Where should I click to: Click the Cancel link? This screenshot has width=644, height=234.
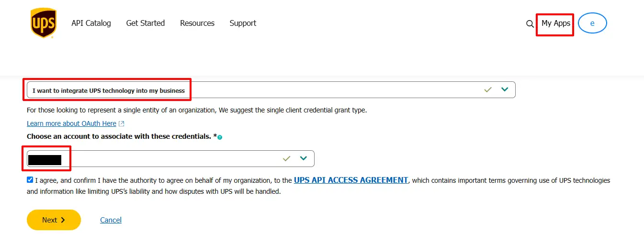coord(111,220)
